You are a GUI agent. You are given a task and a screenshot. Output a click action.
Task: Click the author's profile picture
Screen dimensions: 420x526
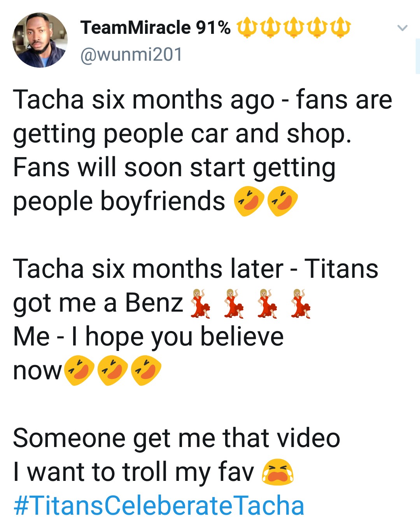40,40
